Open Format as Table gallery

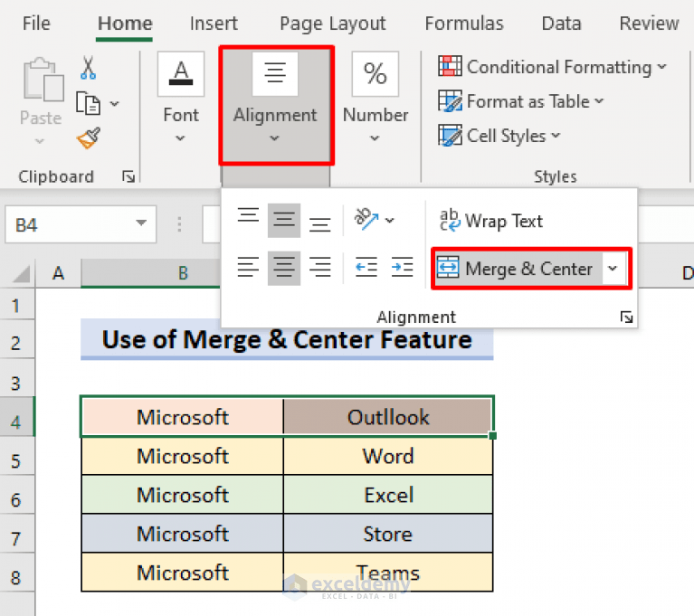coord(520,101)
